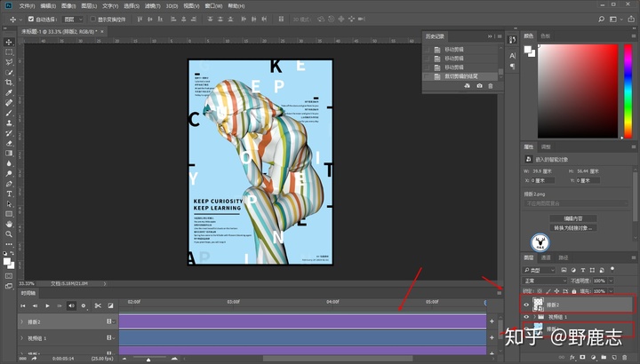Open the Paragraph panel icon
This screenshot has height=364, width=640.
(512, 66)
